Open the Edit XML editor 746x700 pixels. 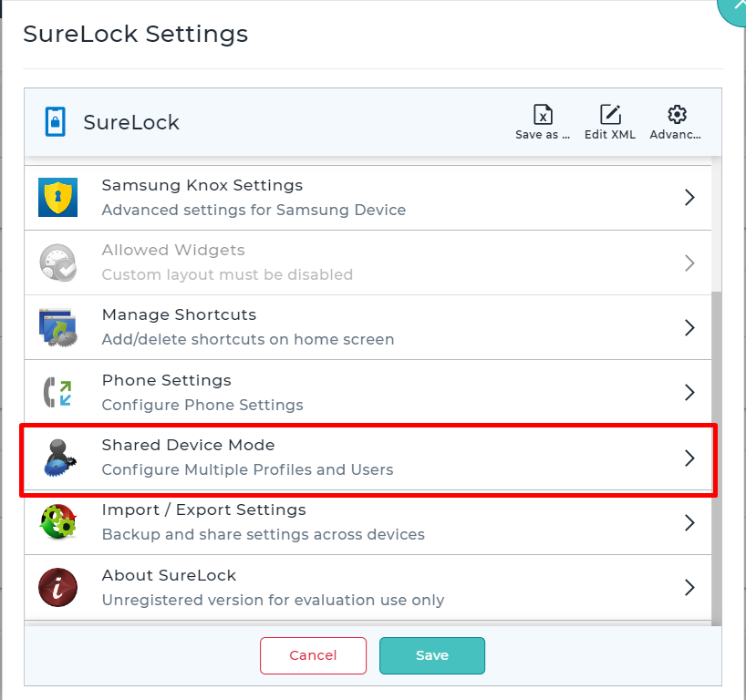[x=610, y=122]
